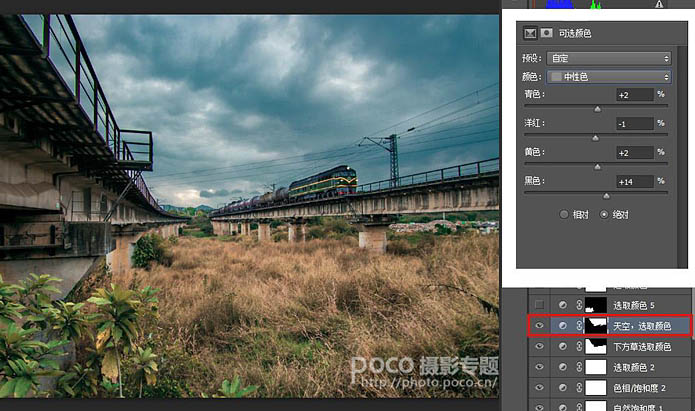The image size is (695, 411).
Task: Click the histogram warning triangle icon
Action: (660, 4)
